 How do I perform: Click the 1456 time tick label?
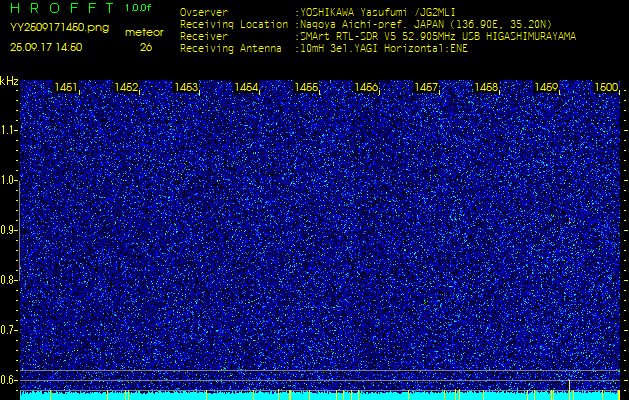tap(366, 87)
